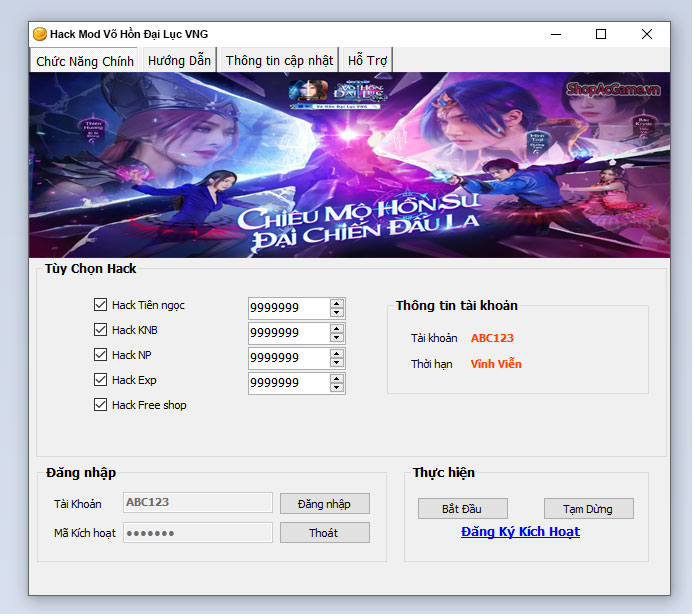The width and height of the screenshot is (693, 616).
Task: Click the game banner image
Action: click(350, 165)
